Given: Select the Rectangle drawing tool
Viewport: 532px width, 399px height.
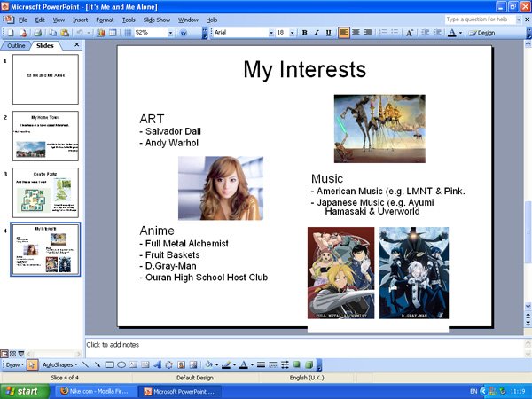Looking at the screenshot, I should coord(109,364).
